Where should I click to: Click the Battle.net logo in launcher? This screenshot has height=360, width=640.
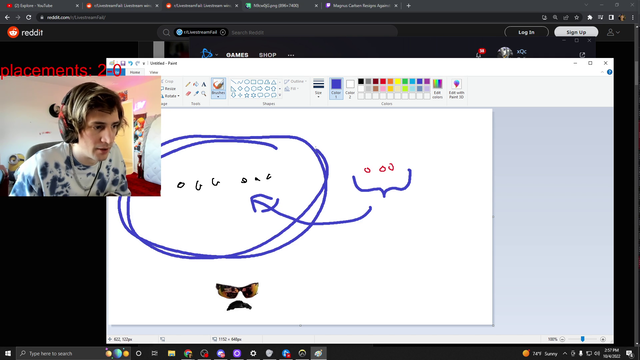click(207, 54)
